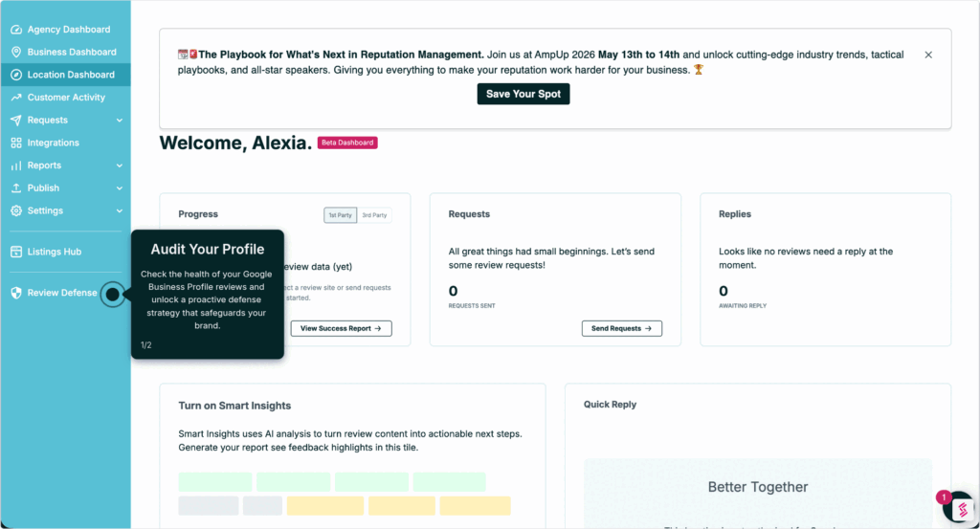980x529 pixels.
Task: Open Customer Activity trend icon
Action: pyautogui.click(x=16, y=98)
